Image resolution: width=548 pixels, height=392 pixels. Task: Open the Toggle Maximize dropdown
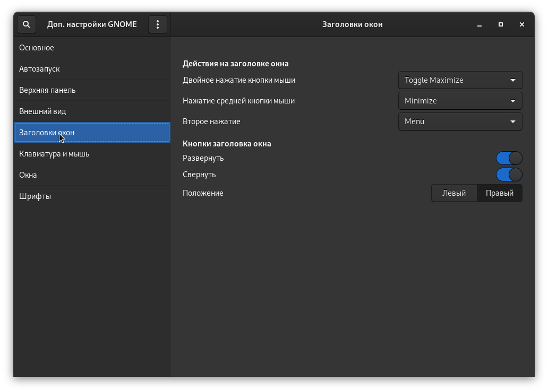tap(460, 80)
